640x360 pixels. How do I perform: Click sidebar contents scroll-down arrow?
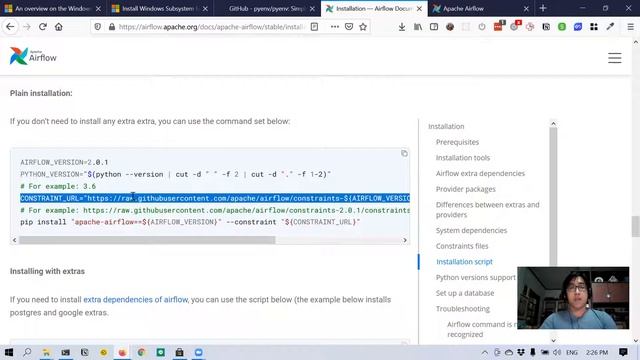pyautogui.click(x=553, y=340)
